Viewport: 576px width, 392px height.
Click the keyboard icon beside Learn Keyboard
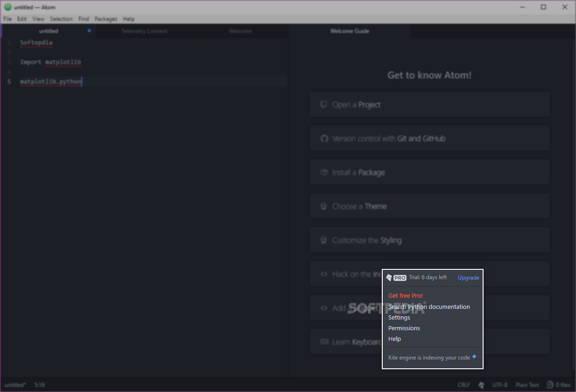click(x=324, y=342)
